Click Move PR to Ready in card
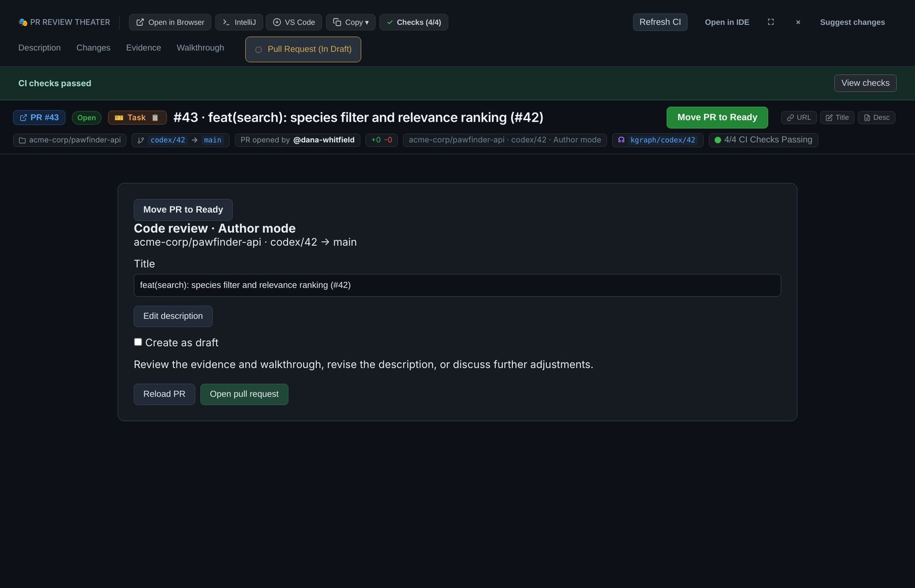 (x=183, y=210)
